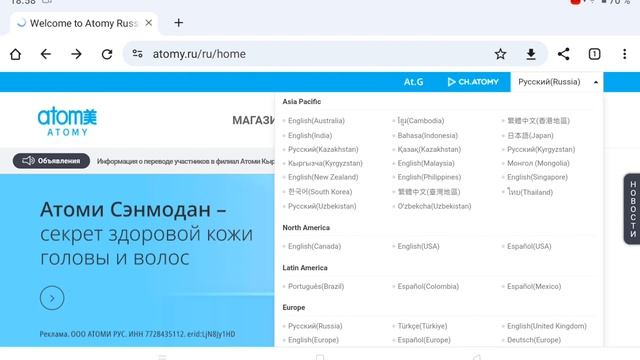Select English(India) language
The image size is (640, 360).
click(x=310, y=136)
